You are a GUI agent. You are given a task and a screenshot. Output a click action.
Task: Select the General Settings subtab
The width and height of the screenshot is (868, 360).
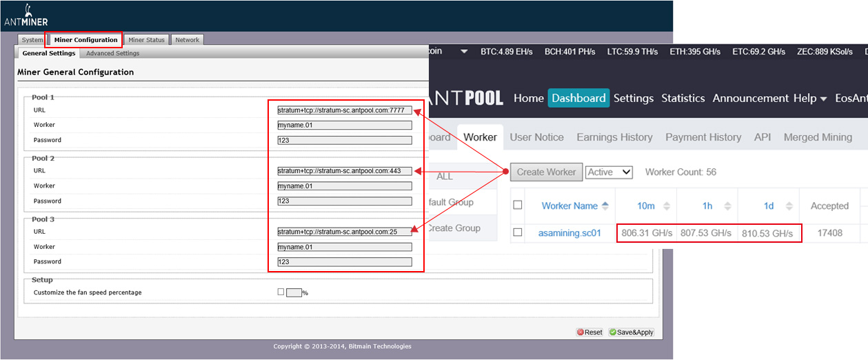(48, 53)
